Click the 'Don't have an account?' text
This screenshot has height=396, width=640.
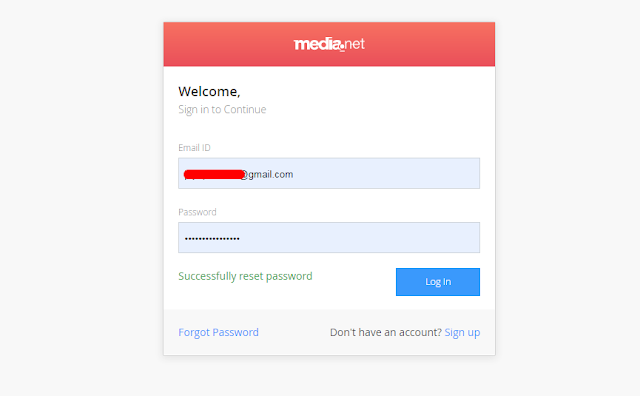(x=386, y=332)
